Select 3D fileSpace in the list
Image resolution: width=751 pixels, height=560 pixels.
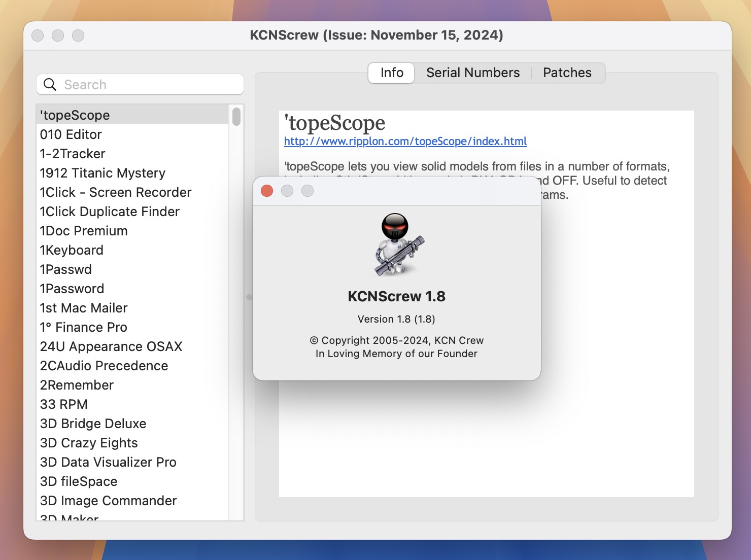tap(133, 481)
